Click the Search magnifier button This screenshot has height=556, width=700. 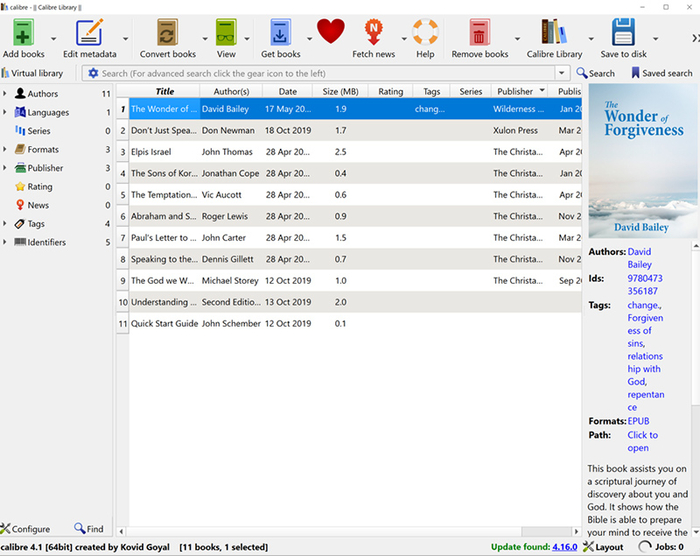(596, 73)
